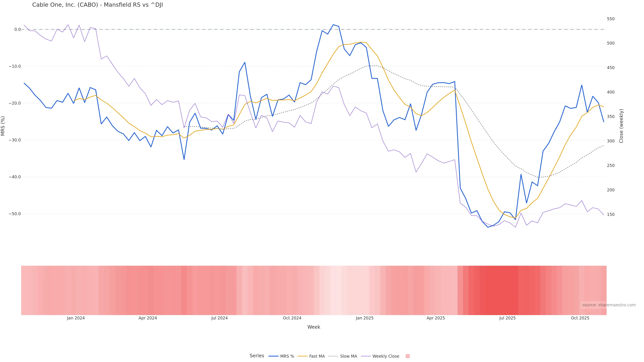Select the Jan 2025 x-axis label

(364, 318)
